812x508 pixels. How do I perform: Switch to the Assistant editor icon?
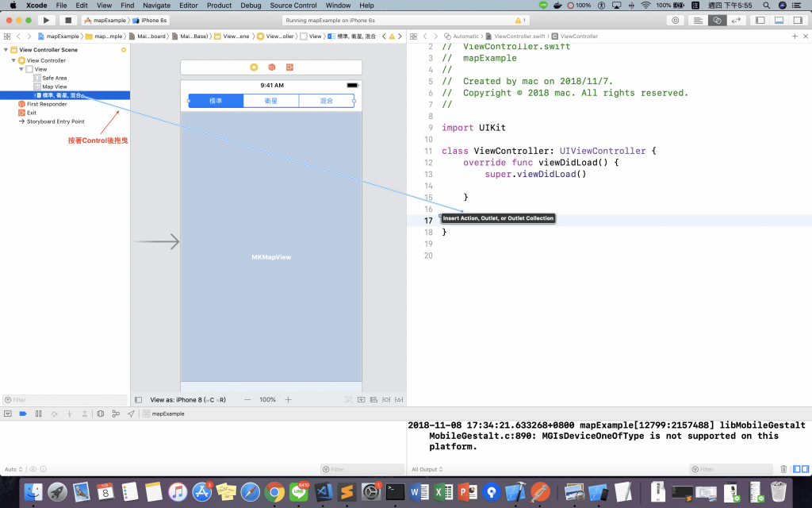click(x=717, y=20)
